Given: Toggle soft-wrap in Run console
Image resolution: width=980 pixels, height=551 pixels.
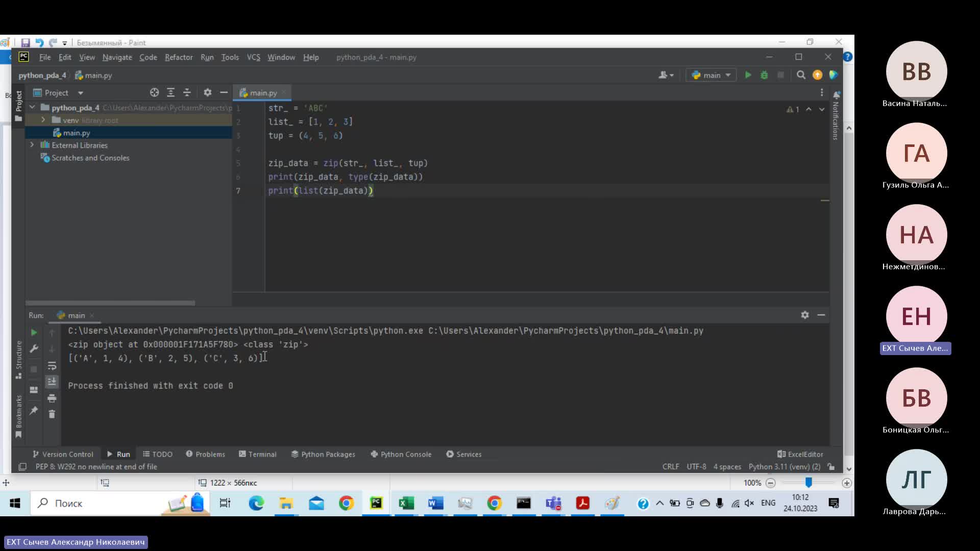Looking at the screenshot, I should (x=52, y=365).
